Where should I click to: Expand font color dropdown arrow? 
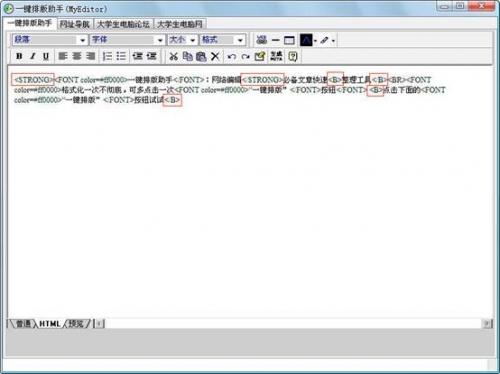pyautogui.click(x=315, y=41)
